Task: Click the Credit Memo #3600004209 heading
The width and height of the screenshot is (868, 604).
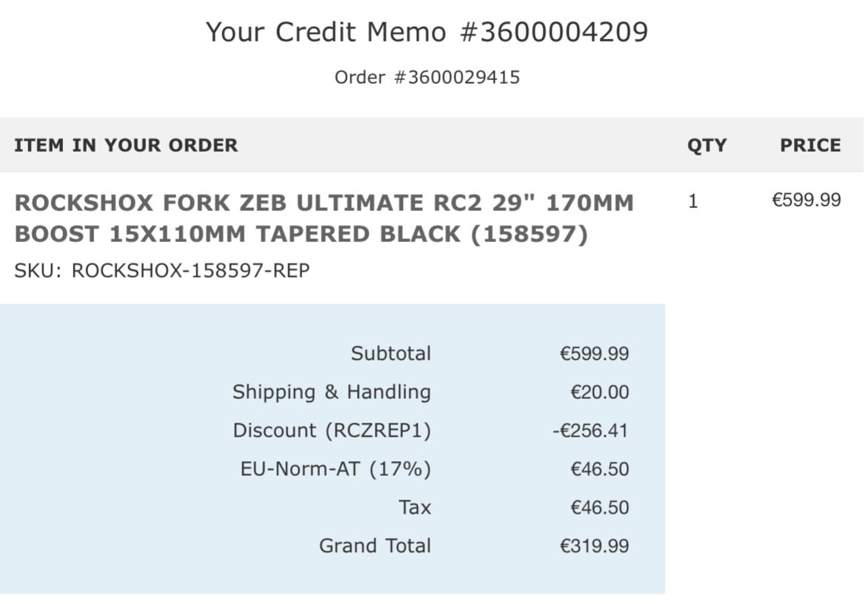Action: [x=427, y=33]
